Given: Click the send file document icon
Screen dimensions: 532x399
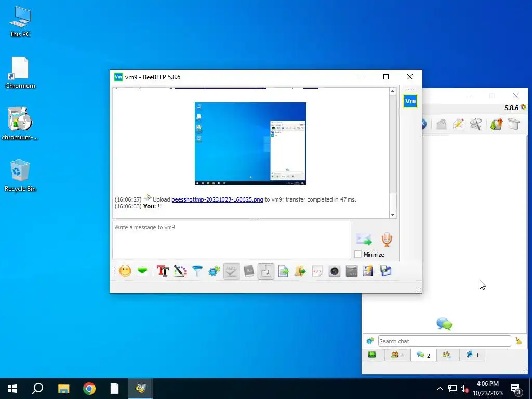Looking at the screenshot, I should coord(283,271).
